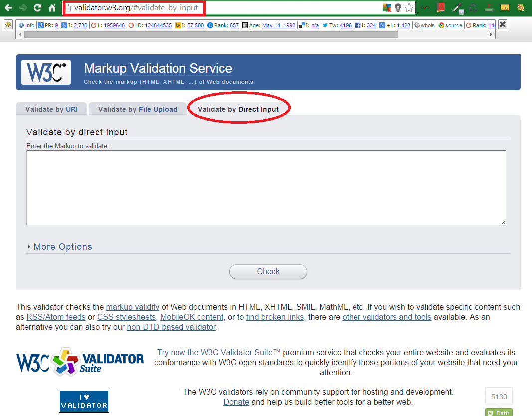Switch to the Validate by URI tab
Viewport: 532px width, 416px height.
click(x=51, y=109)
